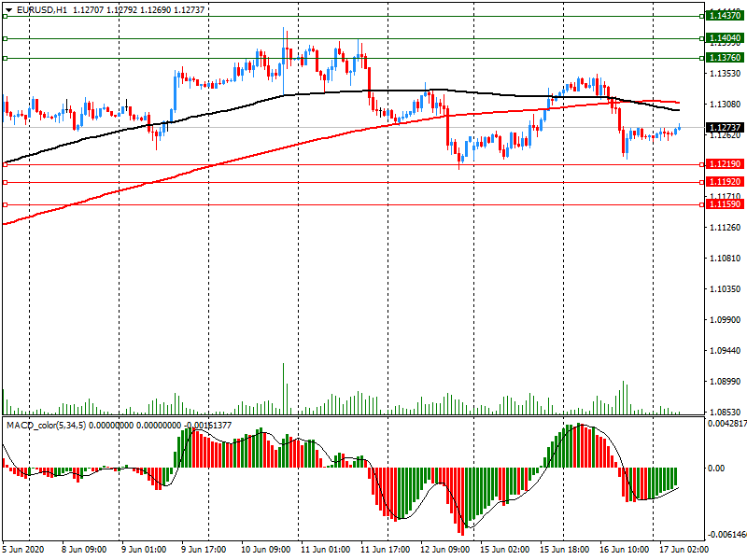The image size is (747, 560).
Task: Click the EURUSD,H1 chart title
Action: point(41,9)
